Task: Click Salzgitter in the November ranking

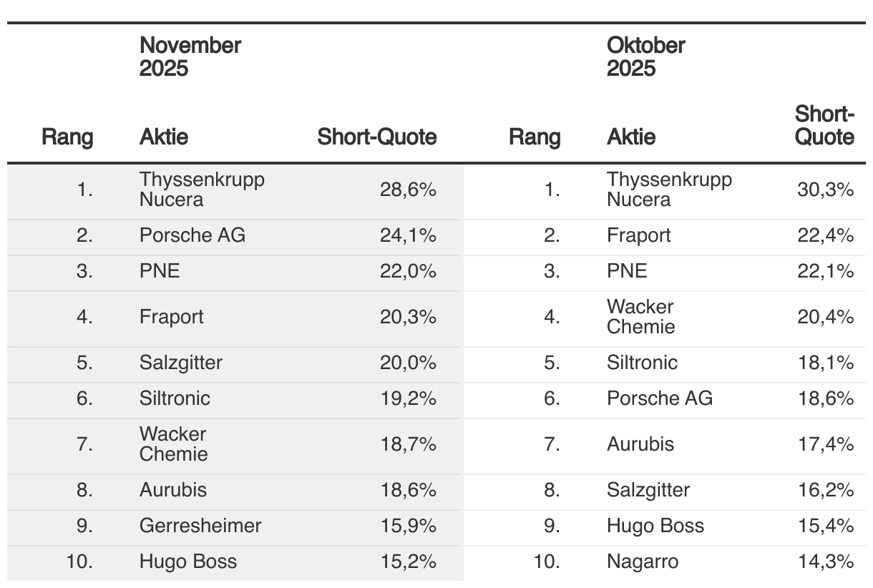Action: [x=181, y=363]
